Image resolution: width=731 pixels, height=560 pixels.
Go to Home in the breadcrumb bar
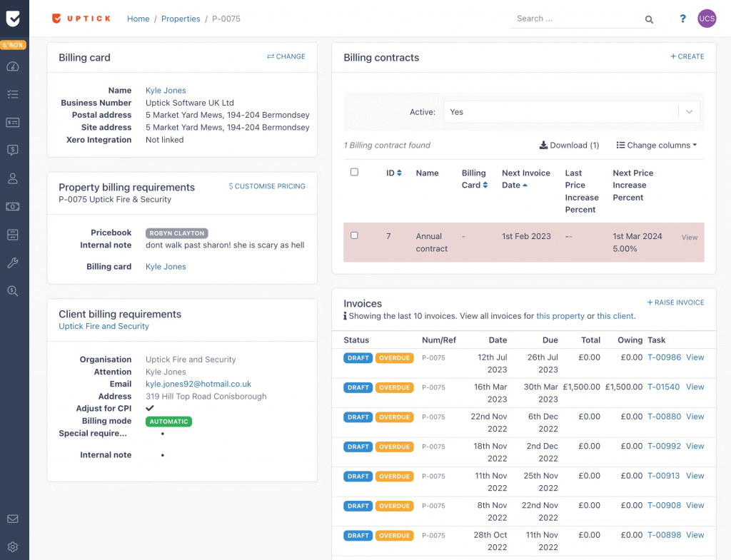click(138, 19)
